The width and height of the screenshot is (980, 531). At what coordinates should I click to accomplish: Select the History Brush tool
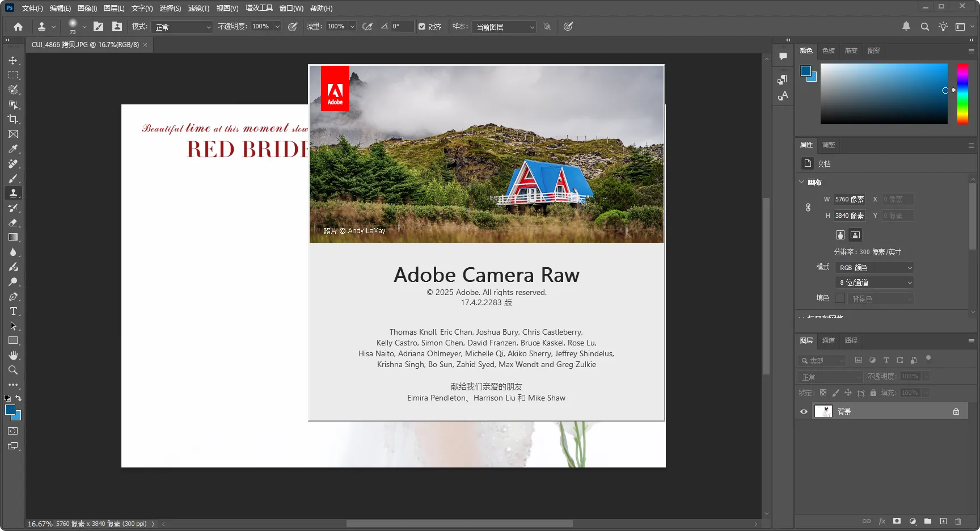tap(13, 208)
